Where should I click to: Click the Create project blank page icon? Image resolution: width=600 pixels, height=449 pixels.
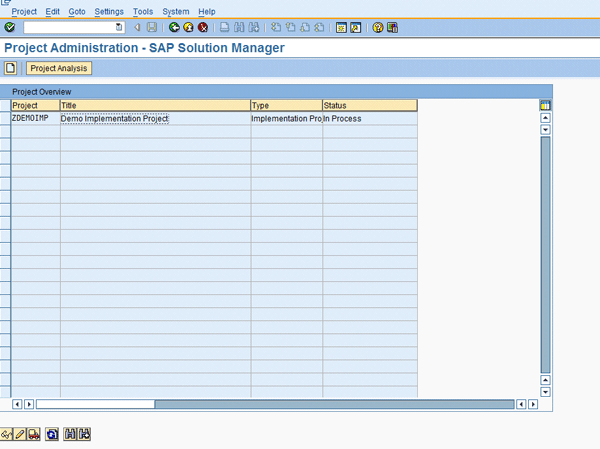click(11, 68)
